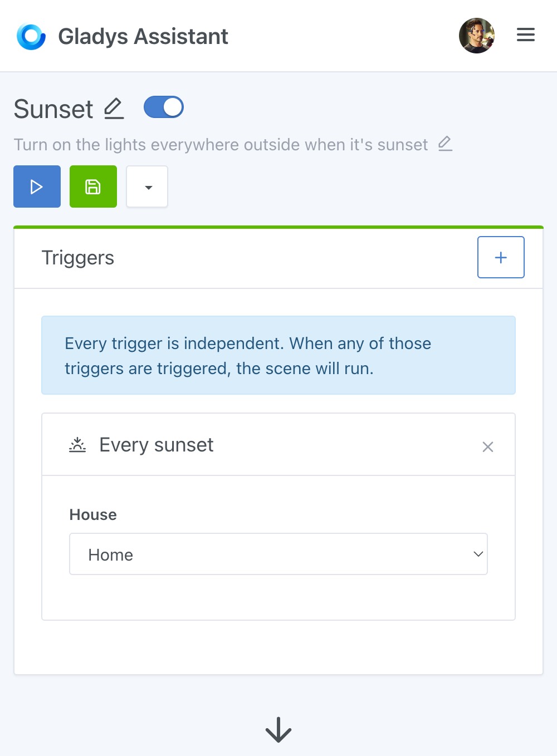
Task: Edit the Sunset scene name
Action: click(x=114, y=109)
